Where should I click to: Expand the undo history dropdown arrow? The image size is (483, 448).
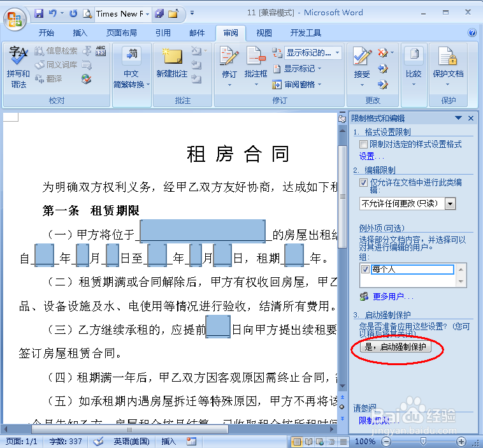pyautogui.click(x=62, y=13)
